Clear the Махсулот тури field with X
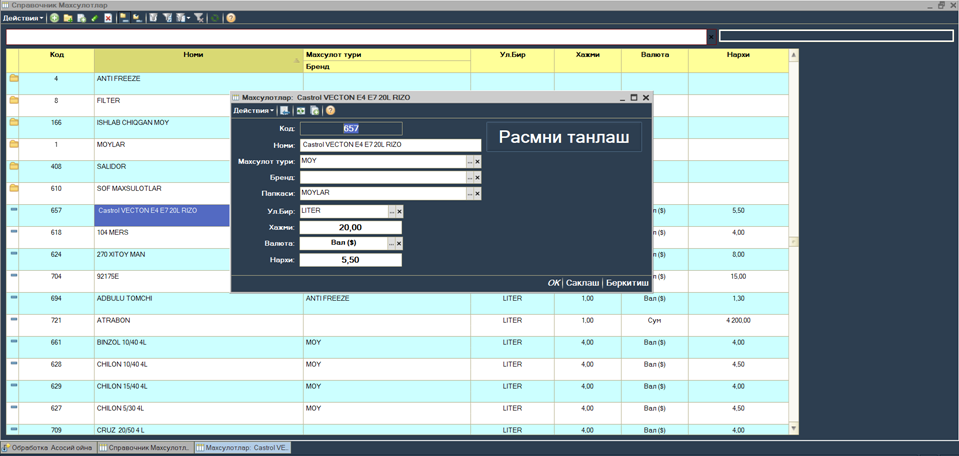Image resolution: width=959 pixels, height=456 pixels. (477, 161)
